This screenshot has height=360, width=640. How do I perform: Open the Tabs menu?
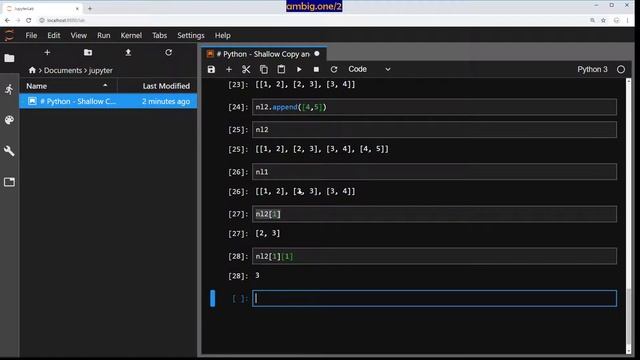click(159, 36)
